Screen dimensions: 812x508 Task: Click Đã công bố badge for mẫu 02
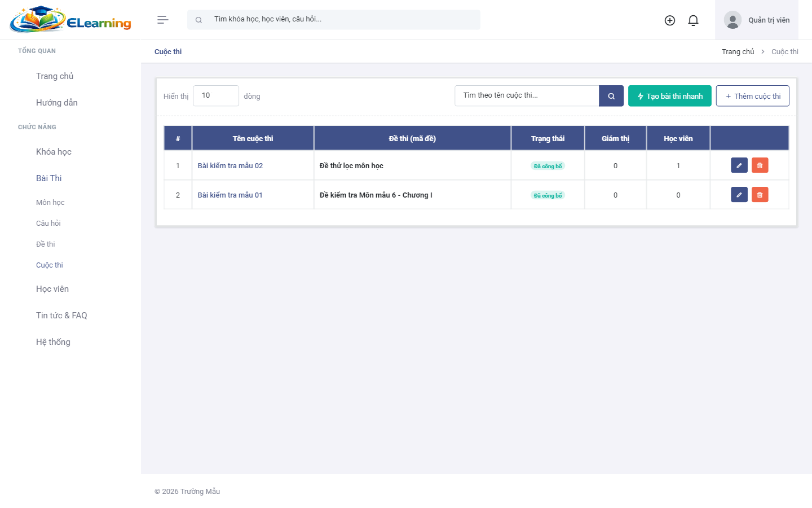pos(548,166)
